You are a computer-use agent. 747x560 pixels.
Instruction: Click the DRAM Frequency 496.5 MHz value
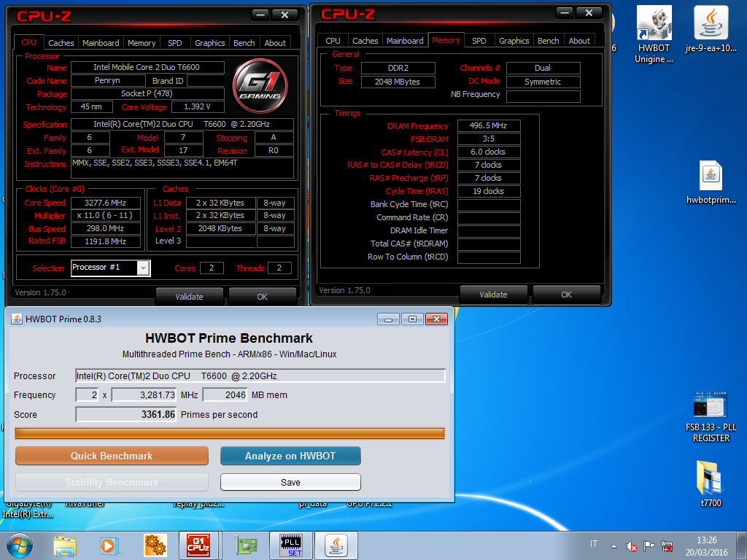click(488, 125)
